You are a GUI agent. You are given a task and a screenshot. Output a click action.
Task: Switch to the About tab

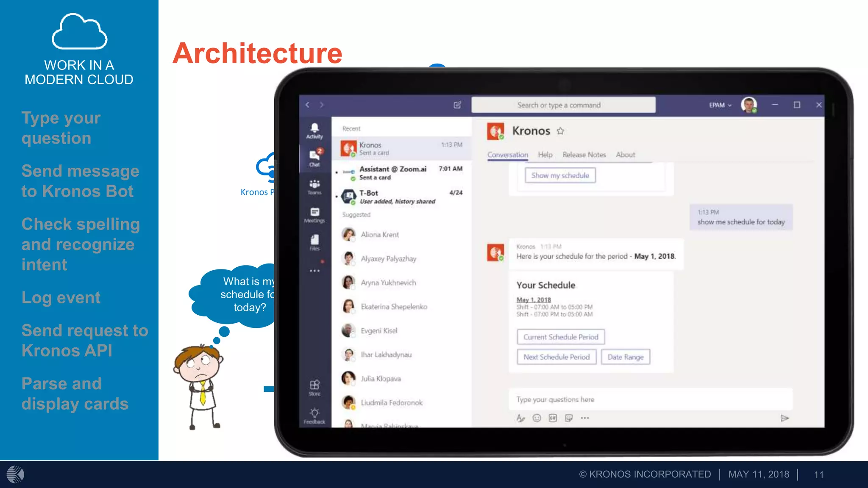(625, 155)
